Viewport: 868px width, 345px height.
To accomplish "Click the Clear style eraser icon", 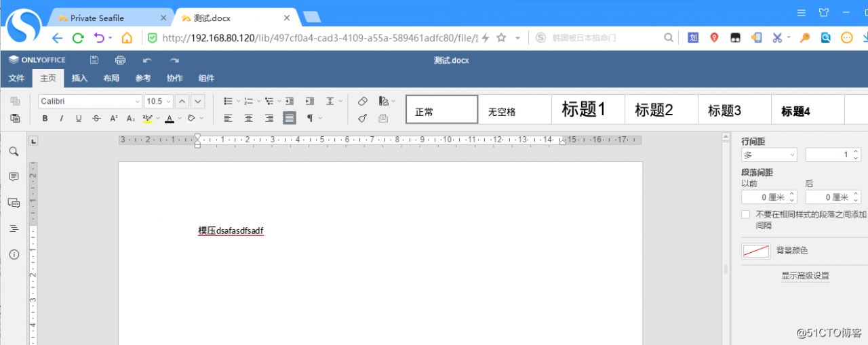I will tap(363, 101).
